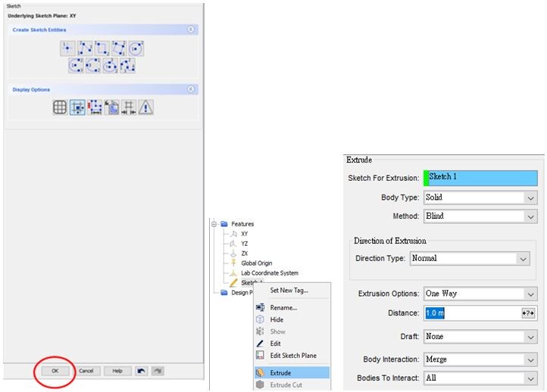This screenshot has width=547, height=392.
Task: Select the polyline sketch tool
Action: pyautogui.click(x=86, y=48)
